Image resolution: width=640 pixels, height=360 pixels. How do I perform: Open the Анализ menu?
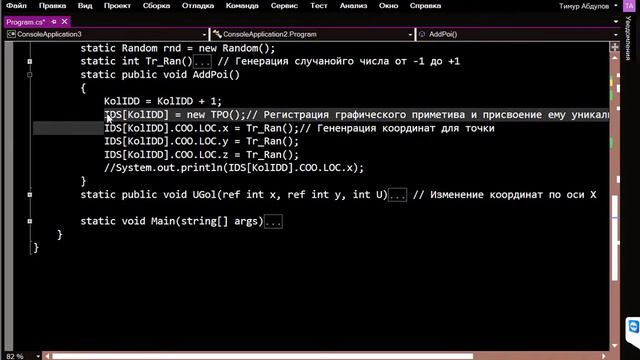[x=353, y=6]
